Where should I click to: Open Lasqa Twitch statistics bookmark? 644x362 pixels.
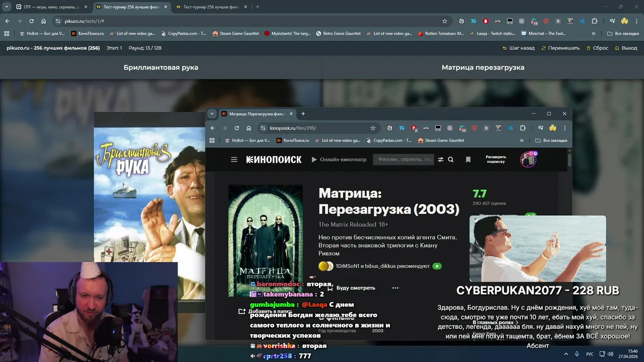[x=492, y=34]
